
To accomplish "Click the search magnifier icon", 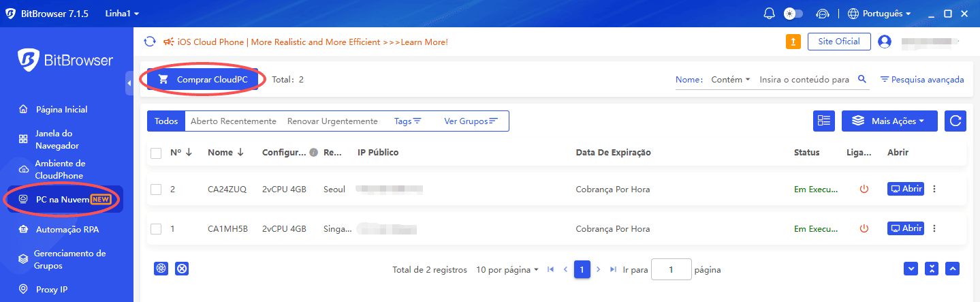I will click(x=862, y=79).
